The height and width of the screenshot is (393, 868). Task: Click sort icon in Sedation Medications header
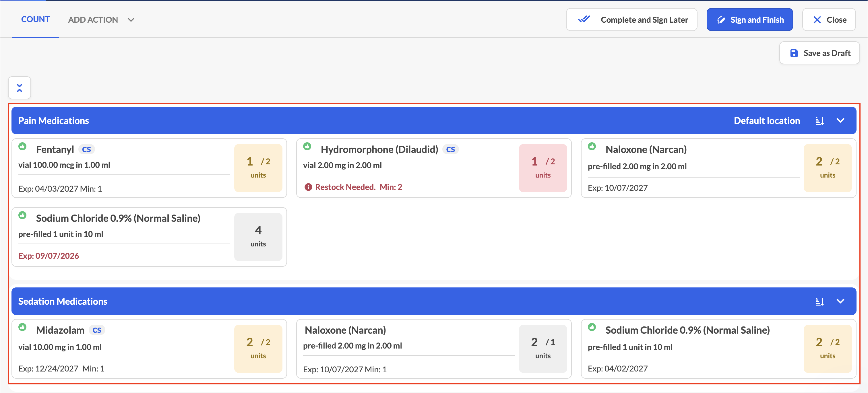point(819,301)
